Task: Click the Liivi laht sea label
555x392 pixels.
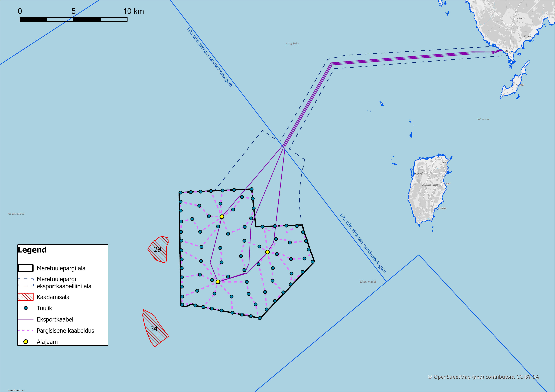Action: [x=292, y=44]
